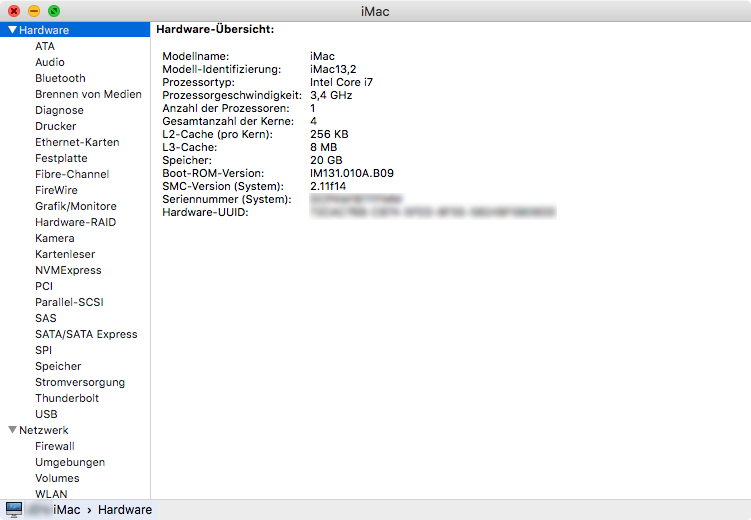Show the Thunderbolt details
Viewport: 751px width, 520px height.
coord(67,398)
